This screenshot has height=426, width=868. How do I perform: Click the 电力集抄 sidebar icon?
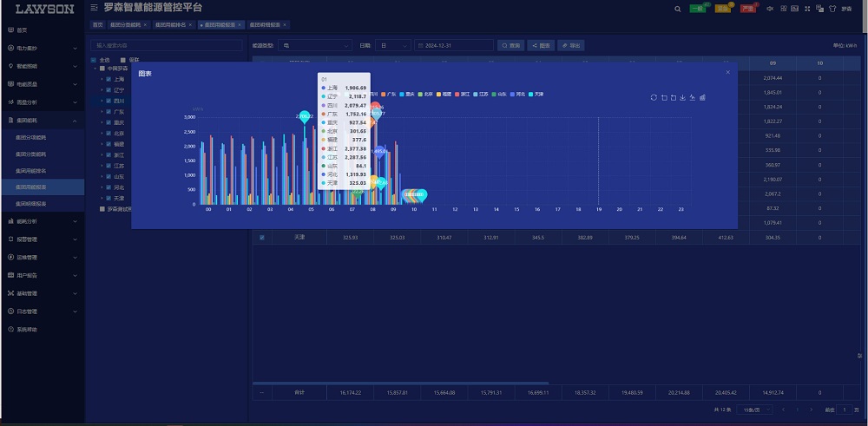click(x=10, y=48)
